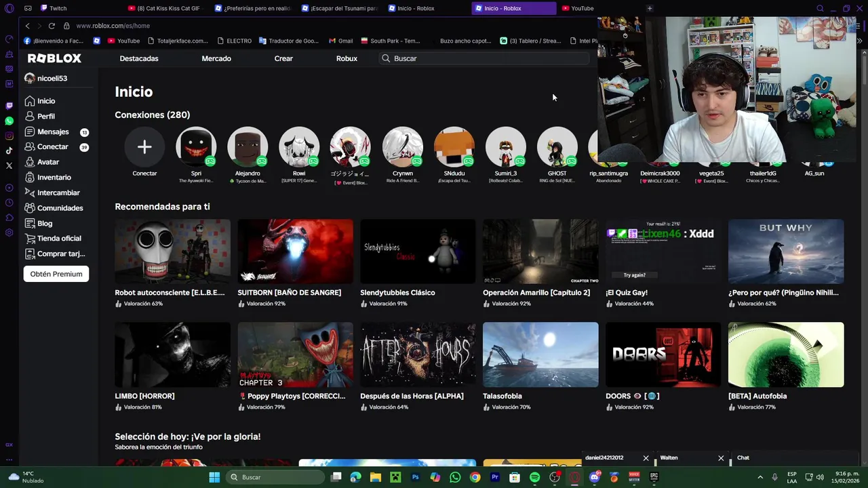This screenshot has width=868, height=488.
Task: Open the LIMBO [HORROR] game thumbnail
Action: tap(172, 354)
